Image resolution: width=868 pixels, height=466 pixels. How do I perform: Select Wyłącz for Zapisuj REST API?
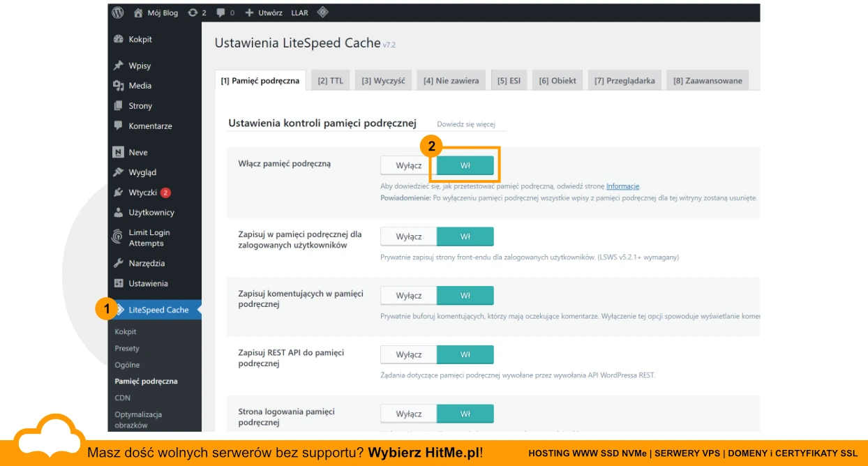pos(409,355)
